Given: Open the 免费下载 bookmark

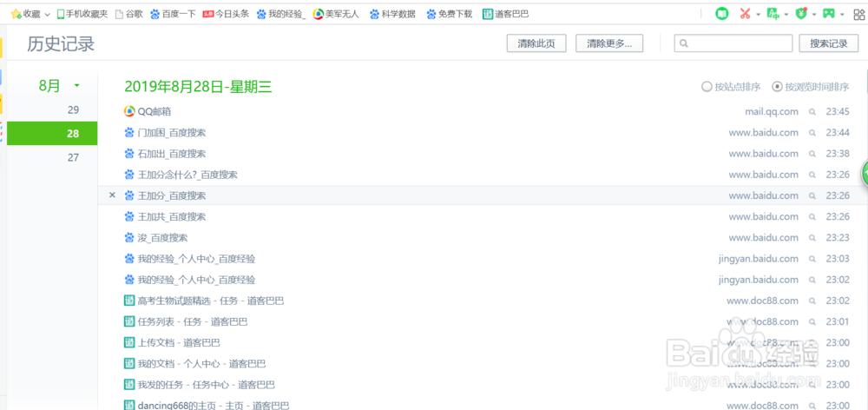Looking at the screenshot, I should (450, 14).
